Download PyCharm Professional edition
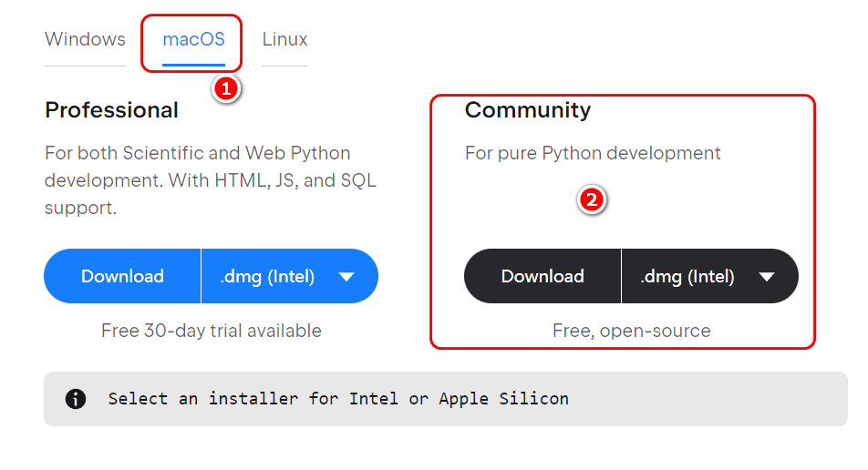868x470 pixels. [x=122, y=276]
